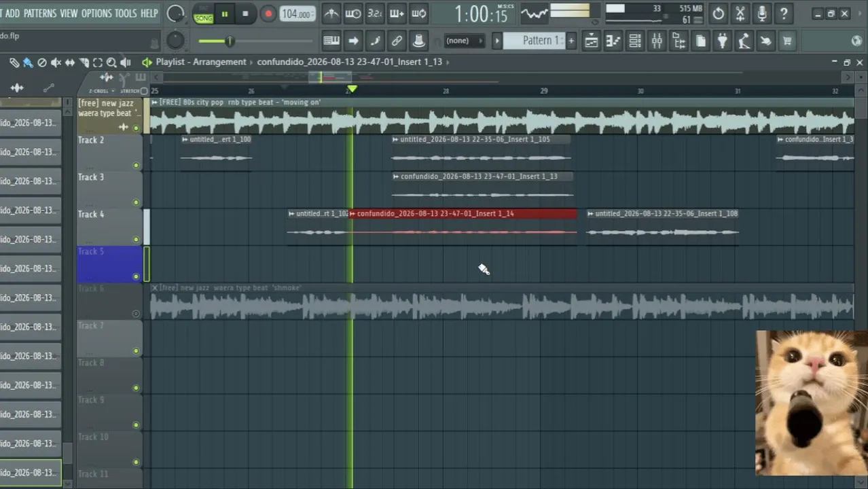This screenshot has width=868, height=489.
Task: Click the microphone icon in top toolbar
Action: click(762, 14)
